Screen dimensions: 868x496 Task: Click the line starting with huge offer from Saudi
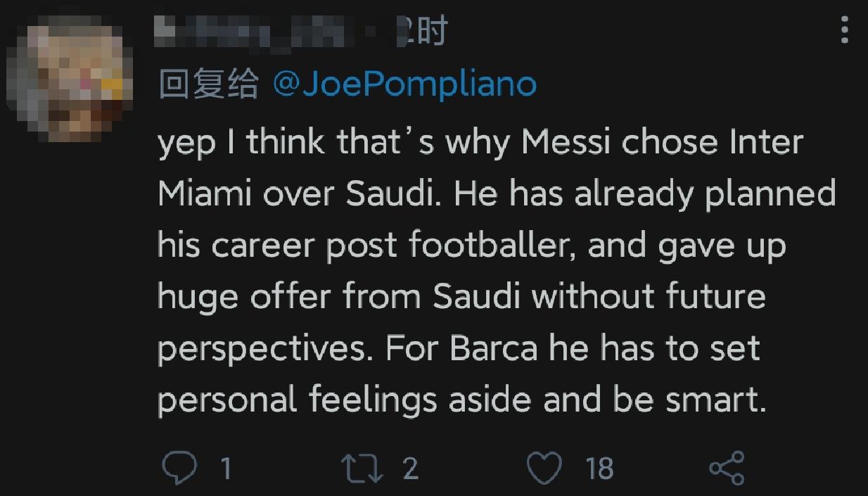click(461, 297)
